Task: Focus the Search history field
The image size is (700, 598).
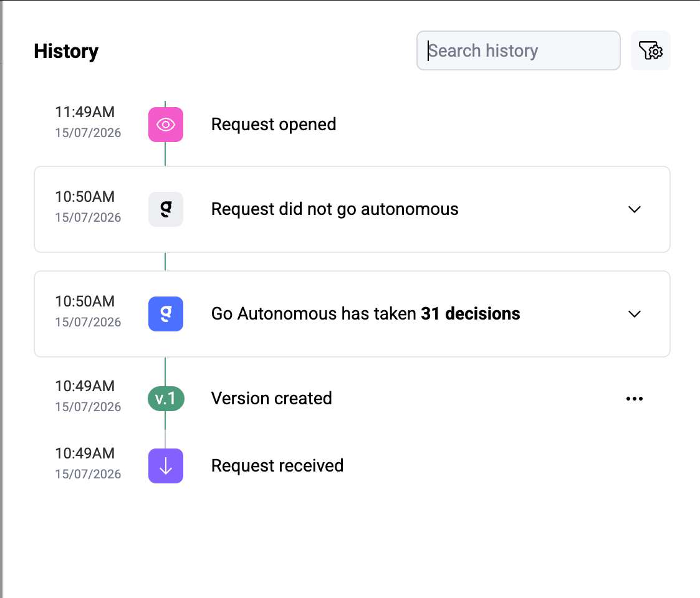Action: 519,50
